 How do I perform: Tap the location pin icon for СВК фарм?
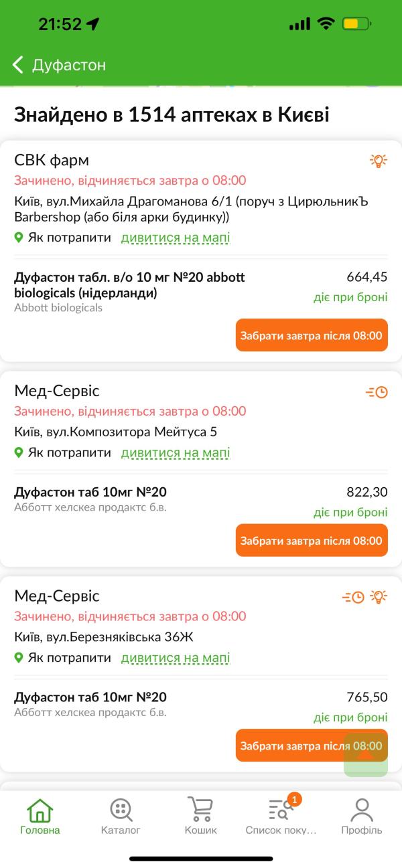(19, 238)
